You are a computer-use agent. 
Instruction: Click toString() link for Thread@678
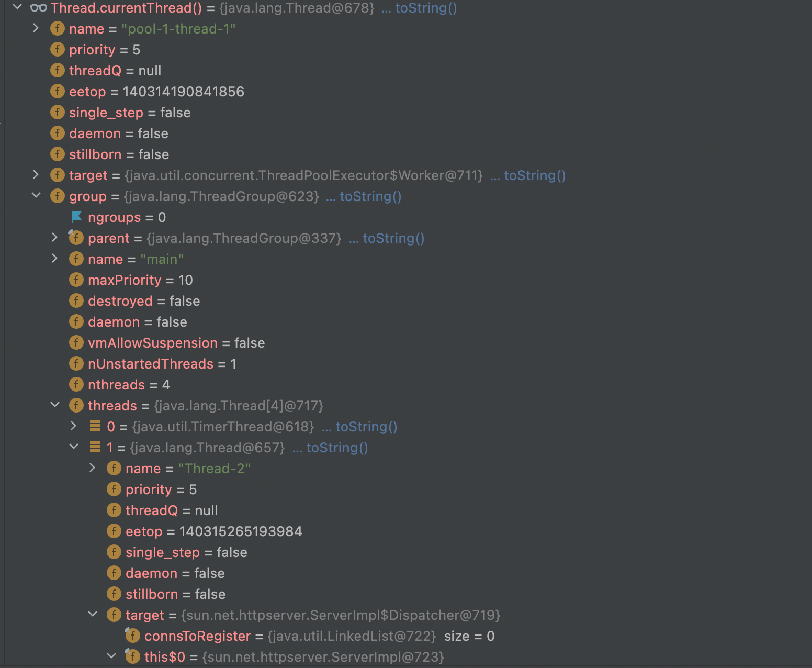coord(426,8)
